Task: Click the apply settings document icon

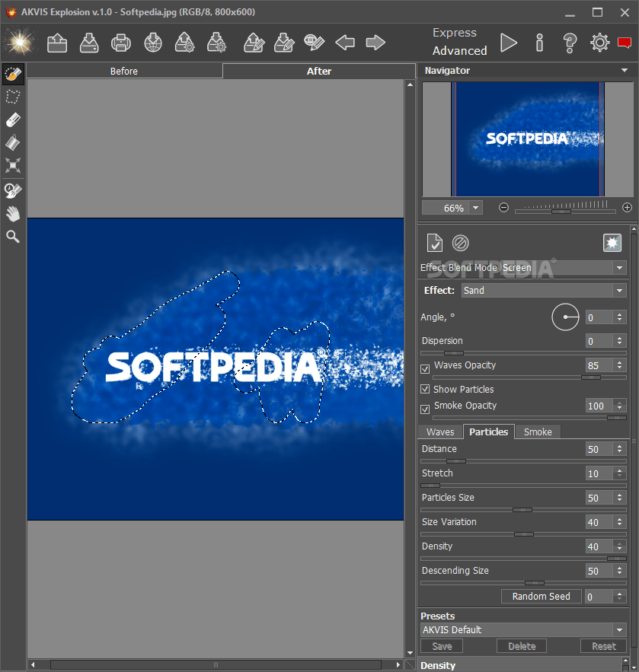Action: tap(434, 243)
